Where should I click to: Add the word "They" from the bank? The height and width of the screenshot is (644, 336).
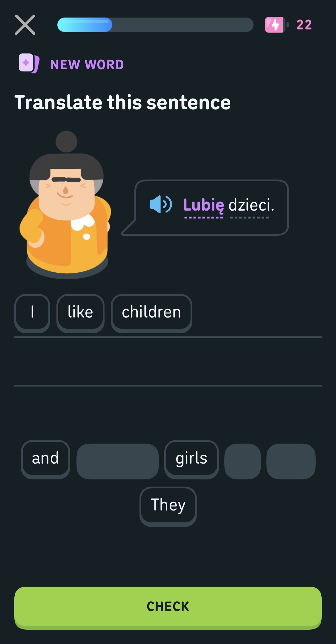[168, 505]
